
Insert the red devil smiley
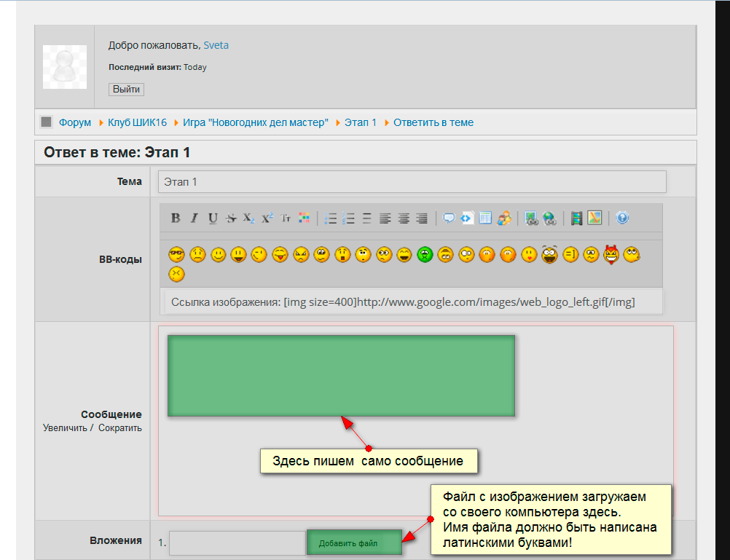pos(611,255)
